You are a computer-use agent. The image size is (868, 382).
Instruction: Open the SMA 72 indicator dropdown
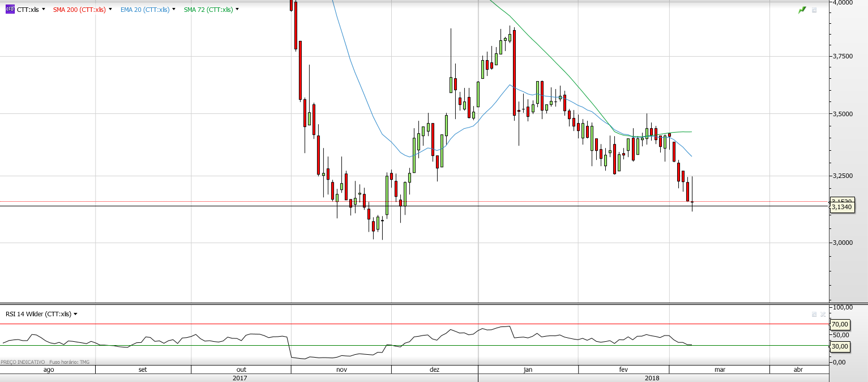237,10
